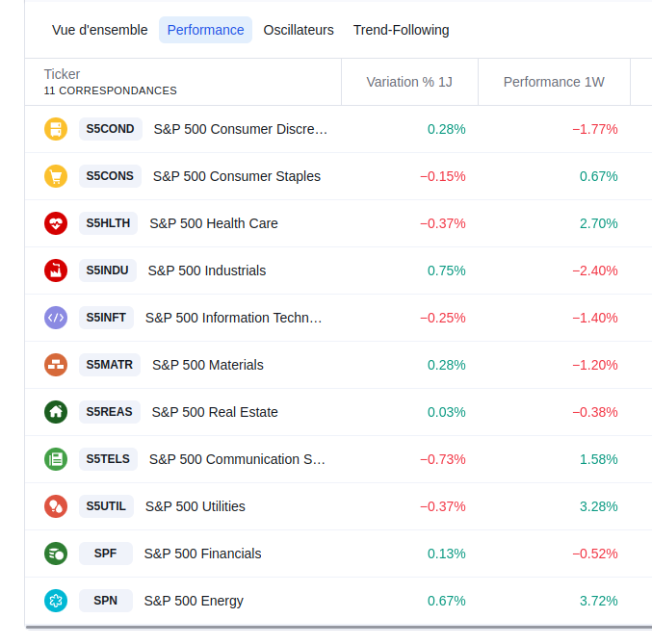Viewport: 652px width, 644px height.
Task: Click the Industrials factory icon
Action: click(56, 270)
